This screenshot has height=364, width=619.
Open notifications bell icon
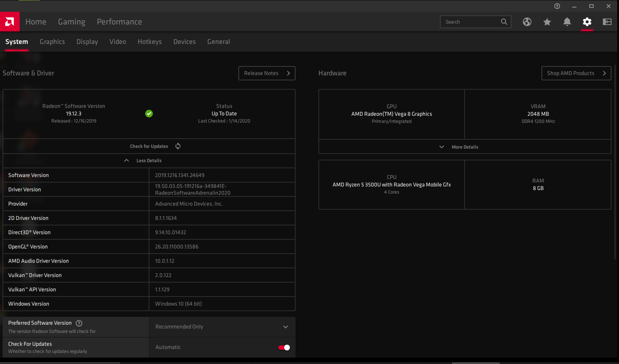pyautogui.click(x=567, y=22)
